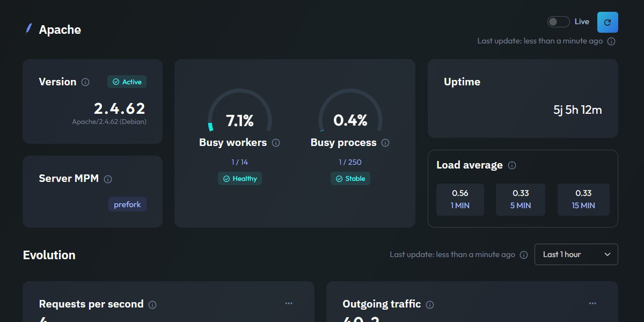
Task: Open info icon beside Evolution Last update
Action: [x=524, y=255]
